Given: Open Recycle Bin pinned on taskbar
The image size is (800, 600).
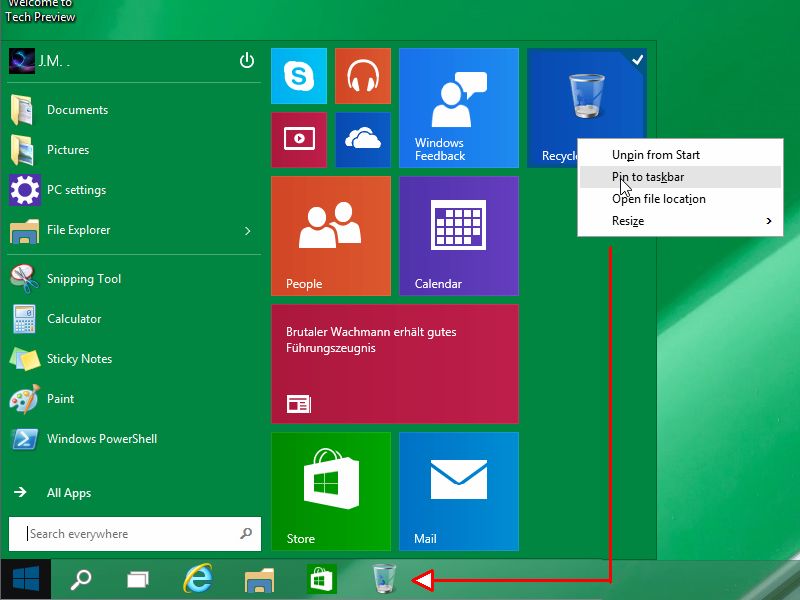Looking at the screenshot, I should tap(384, 579).
